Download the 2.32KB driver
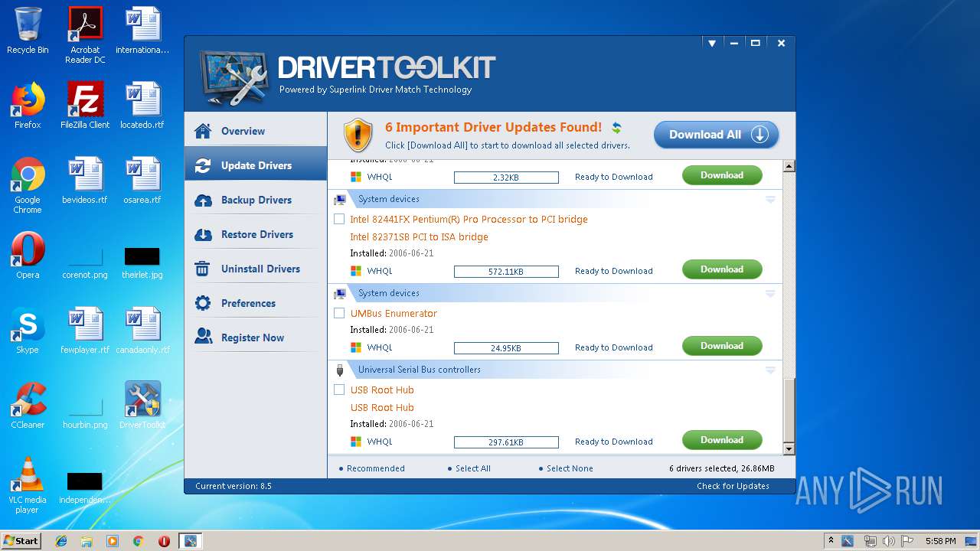This screenshot has width=980, height=551. pos(722,175)
